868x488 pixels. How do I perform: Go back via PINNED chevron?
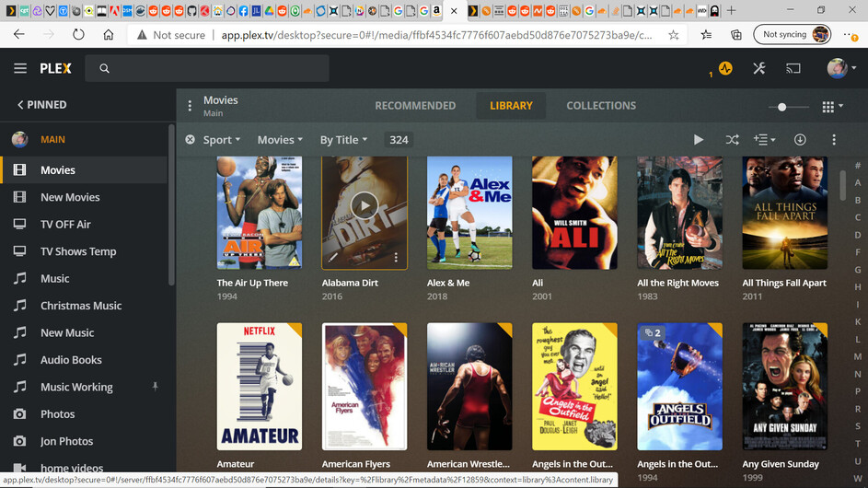click(42, 105)
